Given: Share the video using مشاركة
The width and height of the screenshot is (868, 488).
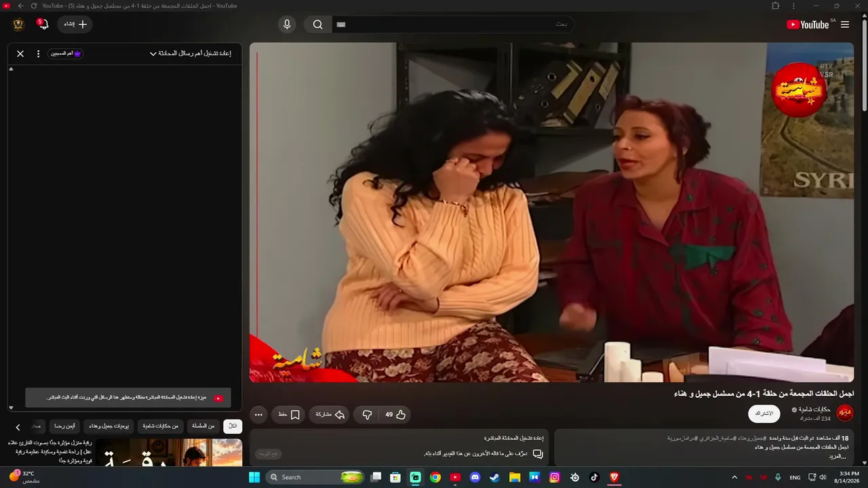Looking at the screenshot, I should pyautogui.click(x=330, y=414).
